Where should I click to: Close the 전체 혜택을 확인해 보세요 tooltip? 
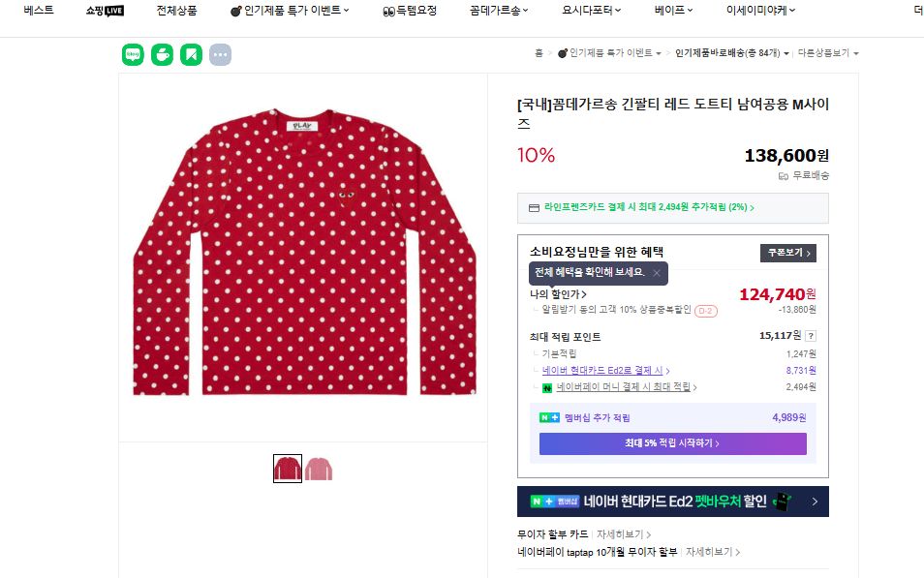click(657, 273)
